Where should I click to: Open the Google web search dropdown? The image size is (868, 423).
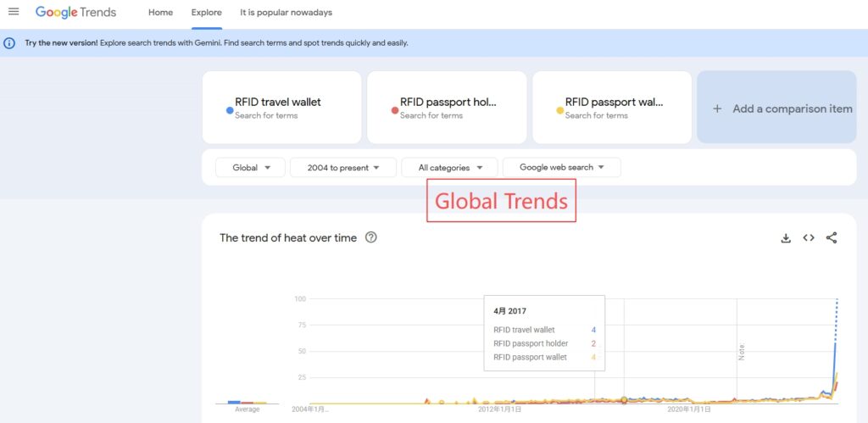coord(561,168)
